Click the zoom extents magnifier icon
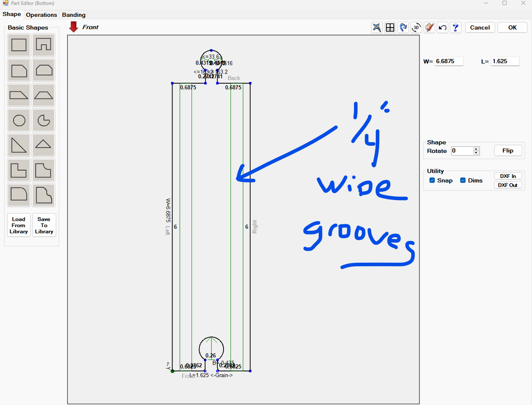532x405 pixels. 376,27
